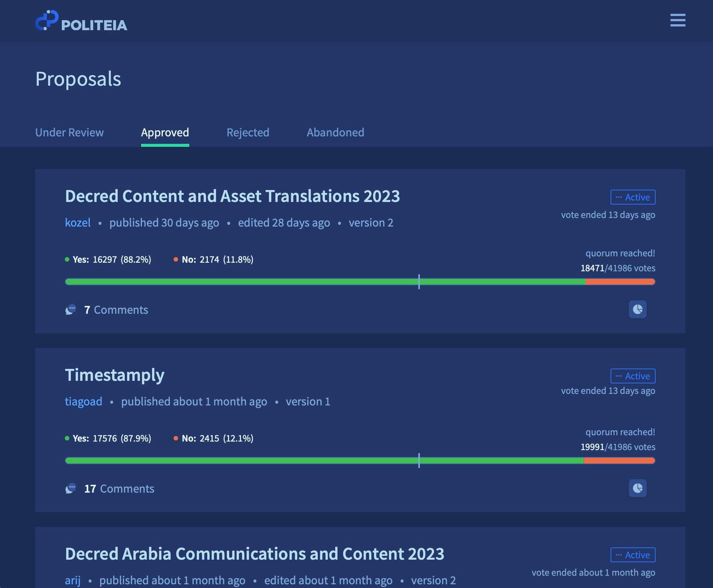Click "edited 28 days ago" text

point(284,222)
